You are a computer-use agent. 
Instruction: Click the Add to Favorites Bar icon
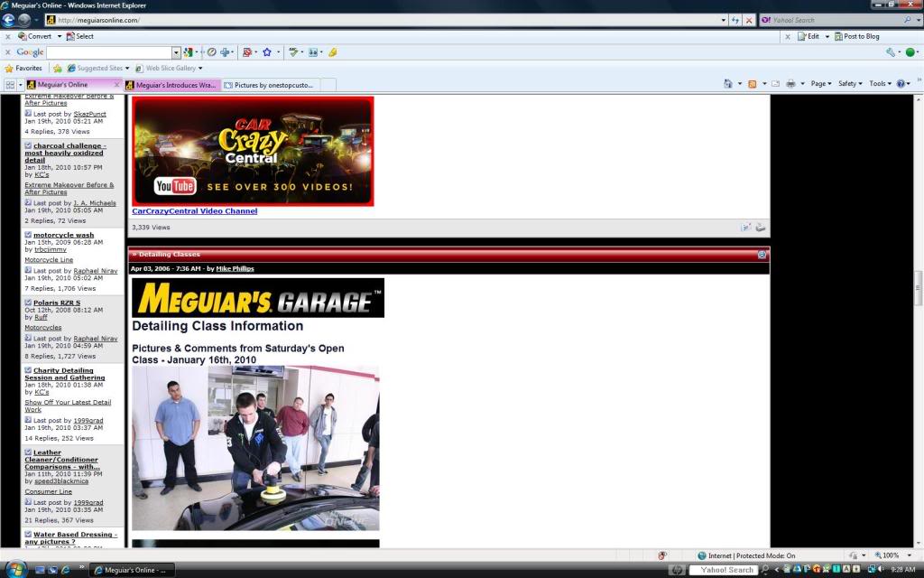[57, 69]
